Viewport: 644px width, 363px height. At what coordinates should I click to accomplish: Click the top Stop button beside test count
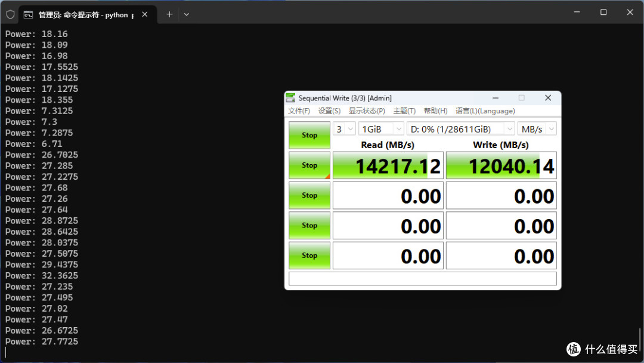tap(309, 136)
